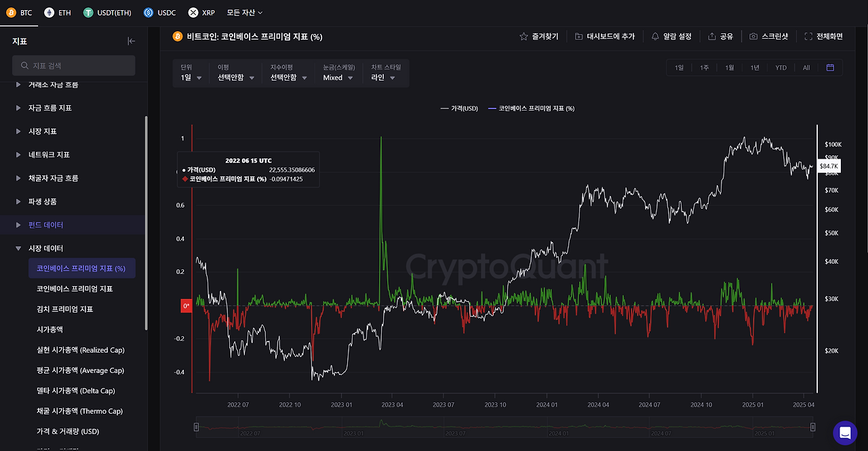Select the XRP asset tab

pyautogui.click(x=201, y=12)
